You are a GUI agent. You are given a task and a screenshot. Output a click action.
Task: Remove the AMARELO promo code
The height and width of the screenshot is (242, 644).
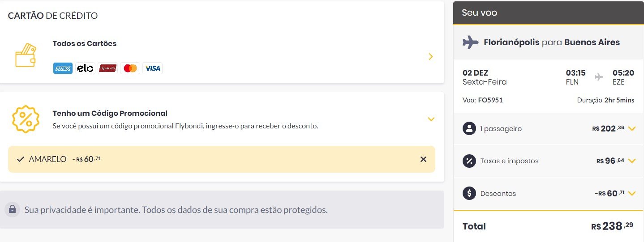423,159
